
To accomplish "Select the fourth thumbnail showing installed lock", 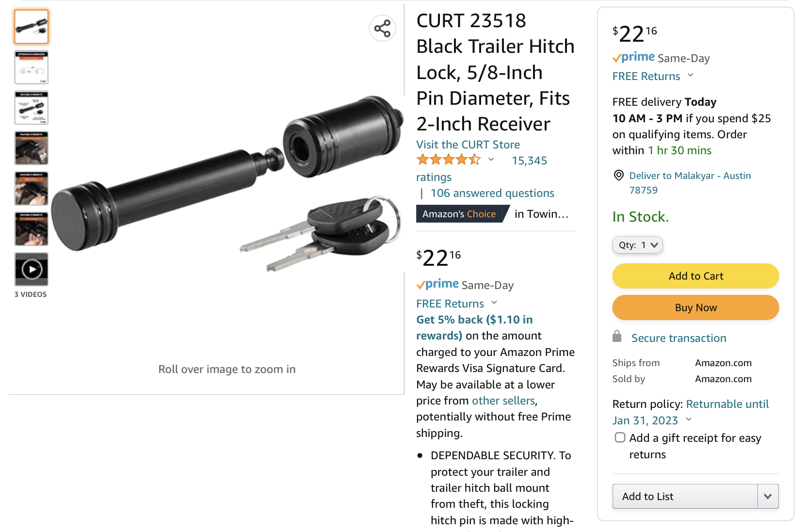I will click(x=32, y=148).
